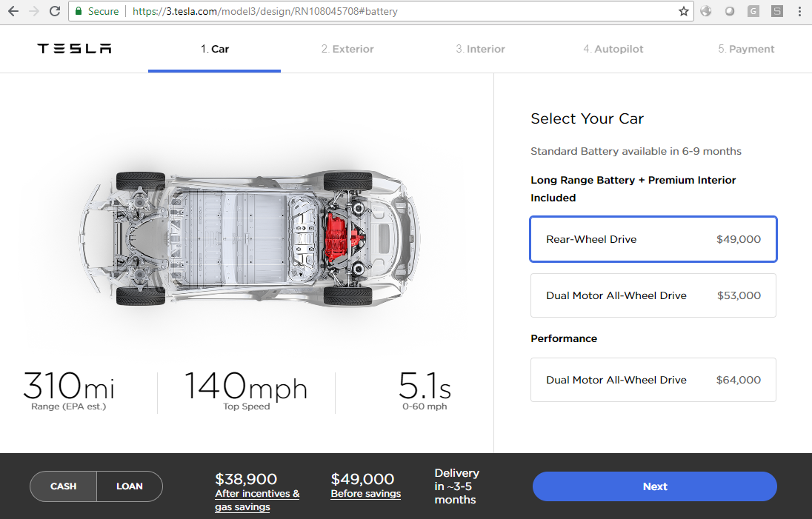Select Dual Motor All-Wheel Drive $53,000
The width and height of the screenshot is (812, 519).
pyautogui.click(x=653, y=295)
